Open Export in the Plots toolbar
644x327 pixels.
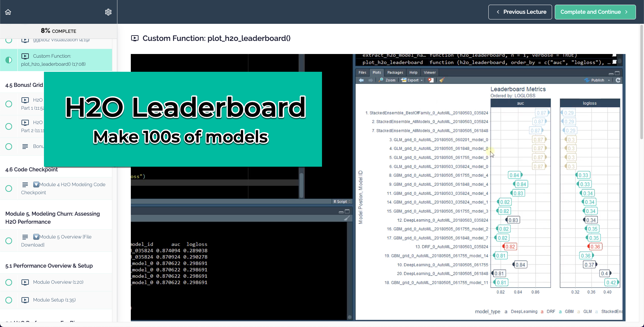coord(410,80)
